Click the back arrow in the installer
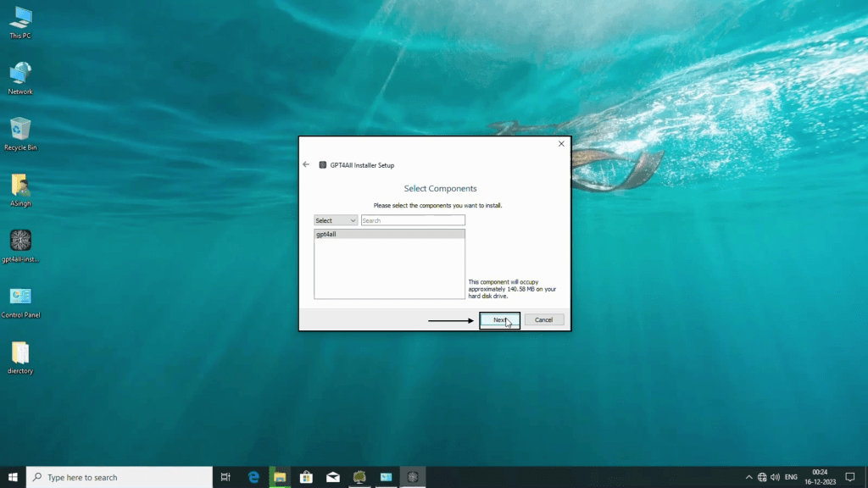The image size is (868, 488). point(306,164)
